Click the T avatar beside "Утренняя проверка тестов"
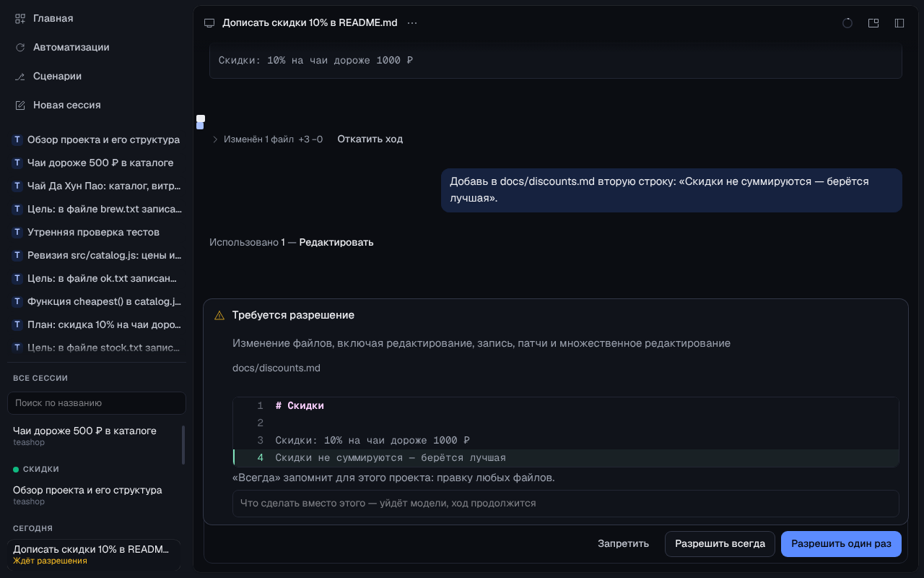Viewport: 924px width, 578px height. (x=17, y=232)
